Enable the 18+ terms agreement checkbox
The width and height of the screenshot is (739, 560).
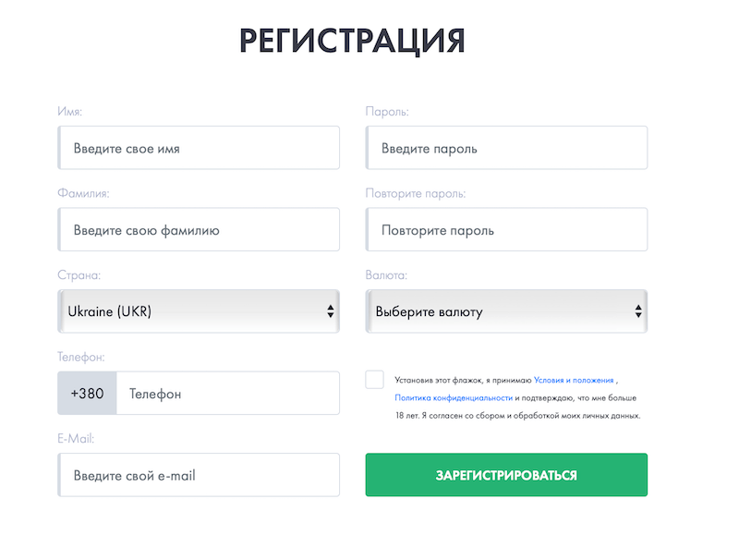tap(374, 379)
